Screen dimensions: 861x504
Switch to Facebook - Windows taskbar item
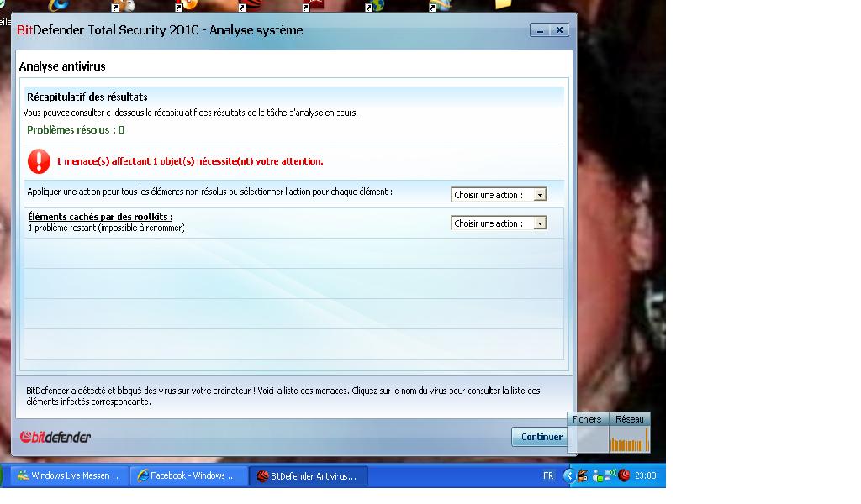(x=188, y=475)
